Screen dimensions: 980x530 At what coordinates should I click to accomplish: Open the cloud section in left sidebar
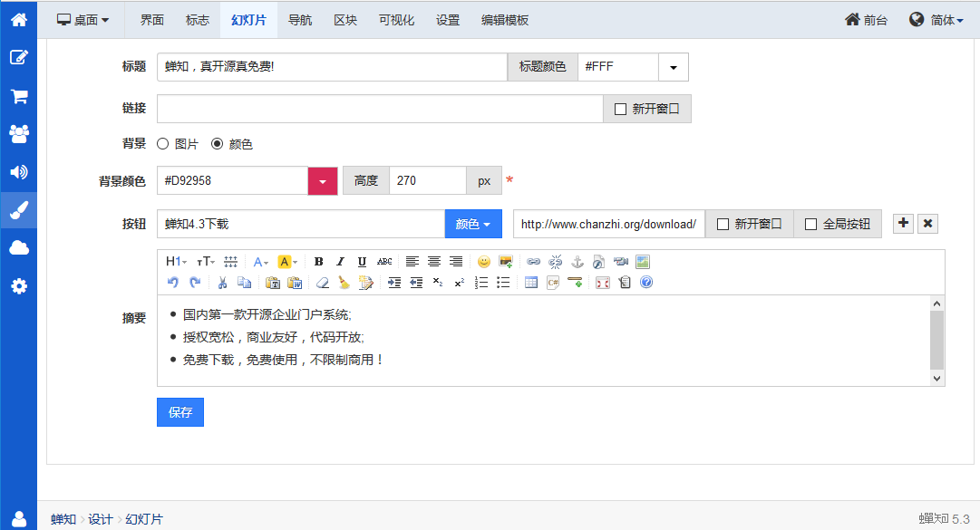click(x=18, y=248)
